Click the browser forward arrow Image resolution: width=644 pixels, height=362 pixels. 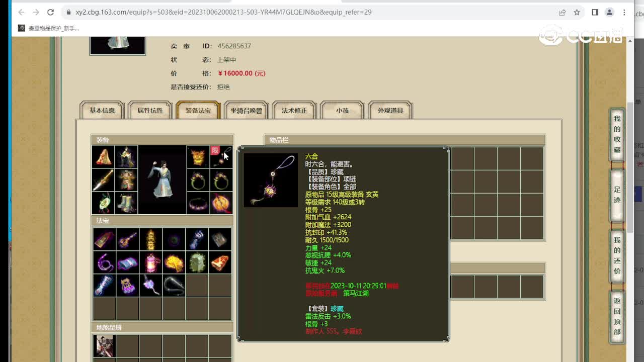pos(36,12)
